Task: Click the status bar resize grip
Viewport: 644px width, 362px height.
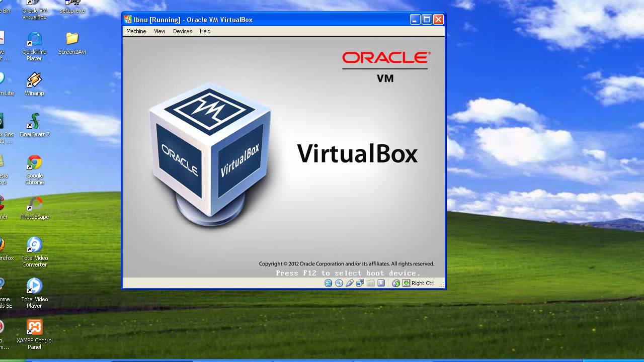Action: pyautogui.click(x=441, y=285)
